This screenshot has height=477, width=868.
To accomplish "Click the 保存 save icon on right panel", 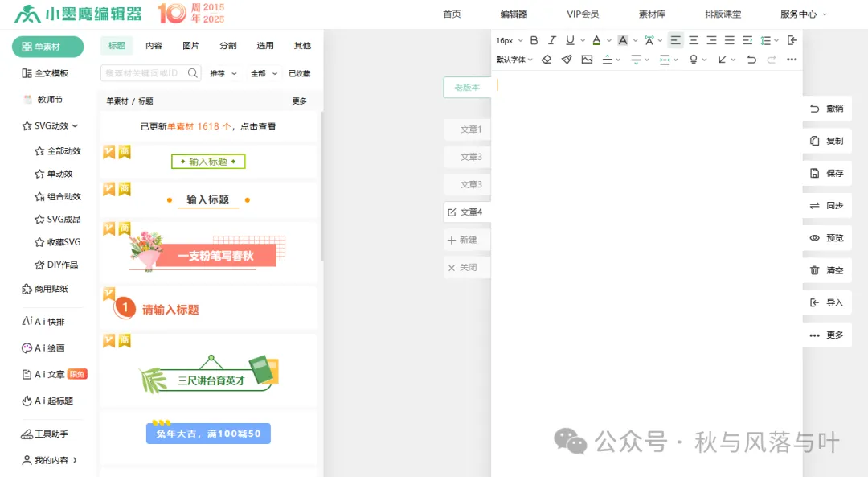I will [813, 173].
